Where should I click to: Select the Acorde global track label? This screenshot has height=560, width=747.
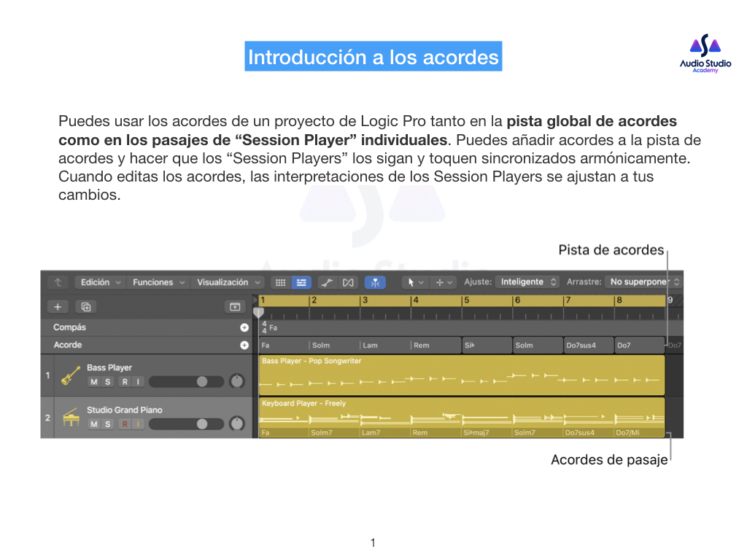[x=68, y=345]
